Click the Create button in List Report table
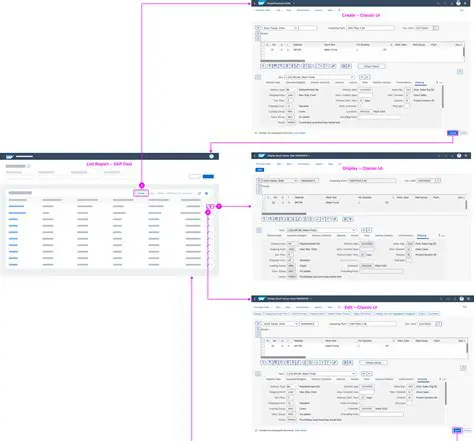Image resolution: width=474 pixels, height=441 pixels. coord(141,193)
